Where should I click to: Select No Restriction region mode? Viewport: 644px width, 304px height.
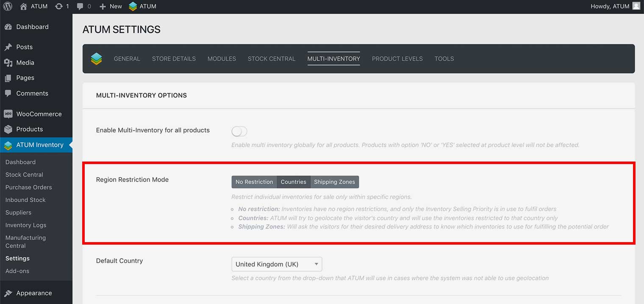(x=254, y=182)
